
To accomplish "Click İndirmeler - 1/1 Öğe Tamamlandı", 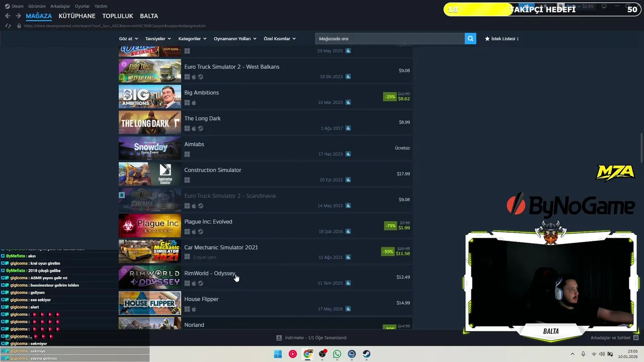I will pos(315,338).
